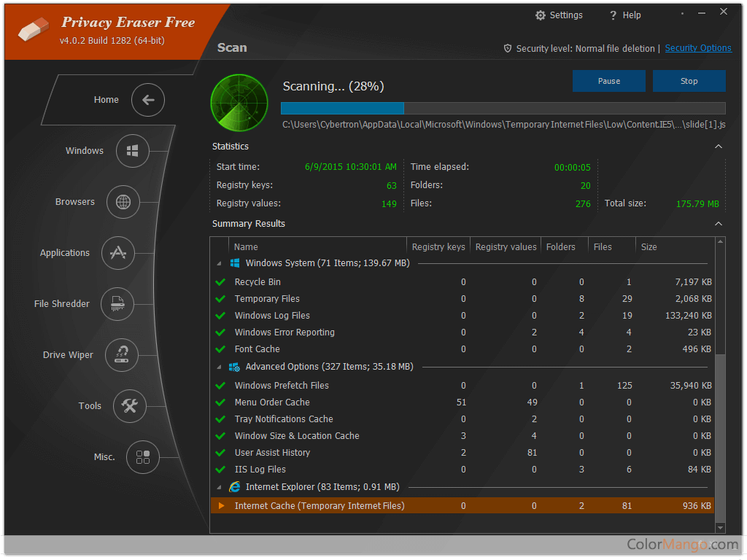Open the Tools wrench icon
747x560 pixels.
[129, 405]
